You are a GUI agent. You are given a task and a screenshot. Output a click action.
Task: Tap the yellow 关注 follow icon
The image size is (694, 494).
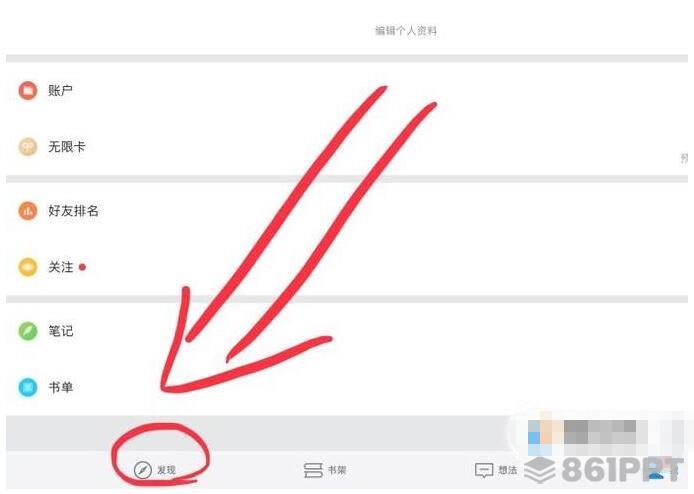27,267
